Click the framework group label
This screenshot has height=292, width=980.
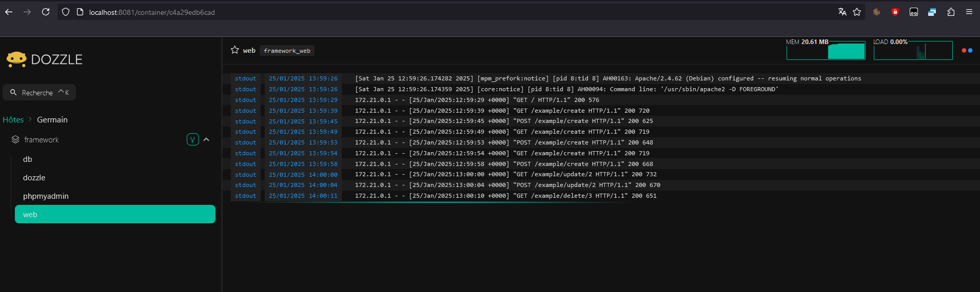tap(42, 139)
